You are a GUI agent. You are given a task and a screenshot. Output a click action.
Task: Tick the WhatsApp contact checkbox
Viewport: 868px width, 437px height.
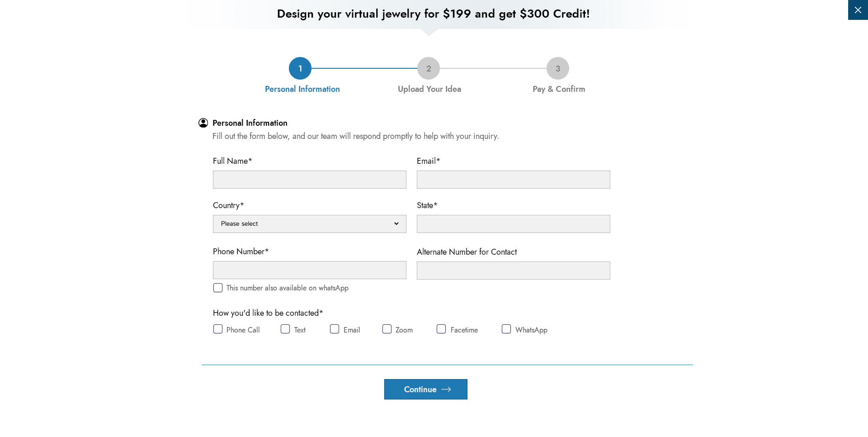pyautogui.click(x=506, y=329)
